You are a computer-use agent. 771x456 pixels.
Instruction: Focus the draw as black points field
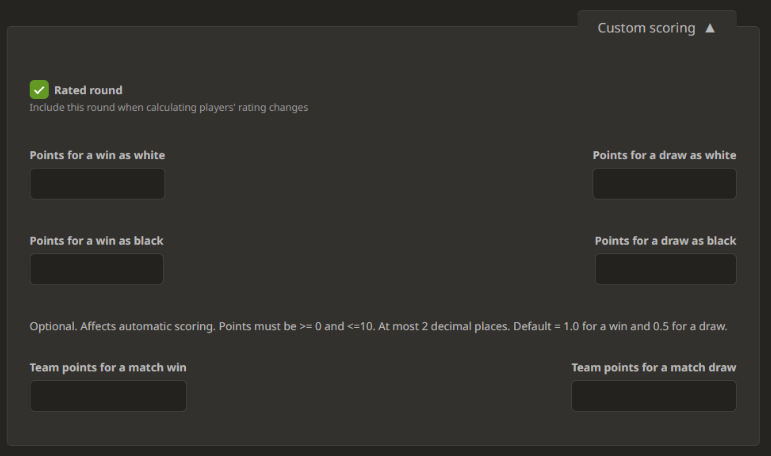[665, 269]
